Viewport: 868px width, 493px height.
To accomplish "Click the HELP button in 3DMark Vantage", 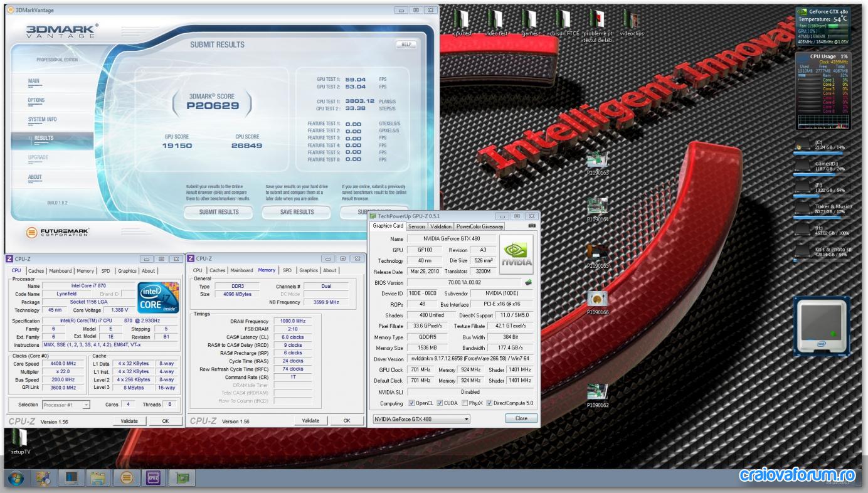I will (406, 45).
